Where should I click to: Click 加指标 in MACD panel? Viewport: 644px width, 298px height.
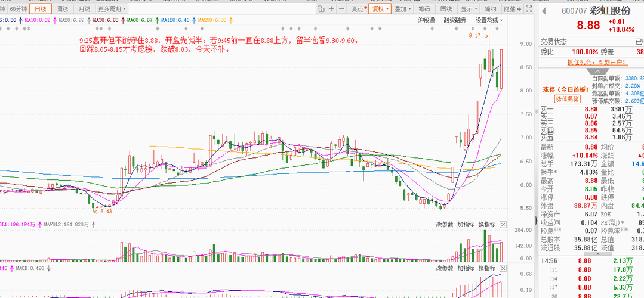pyautogui.click(x=466, y=268)
